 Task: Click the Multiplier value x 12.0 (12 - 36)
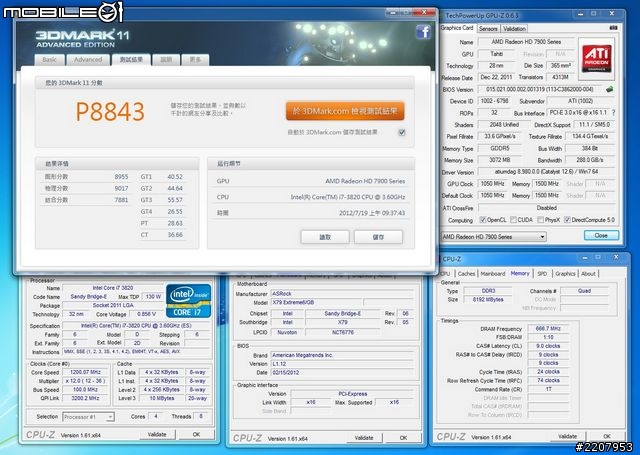click(85, 381)
